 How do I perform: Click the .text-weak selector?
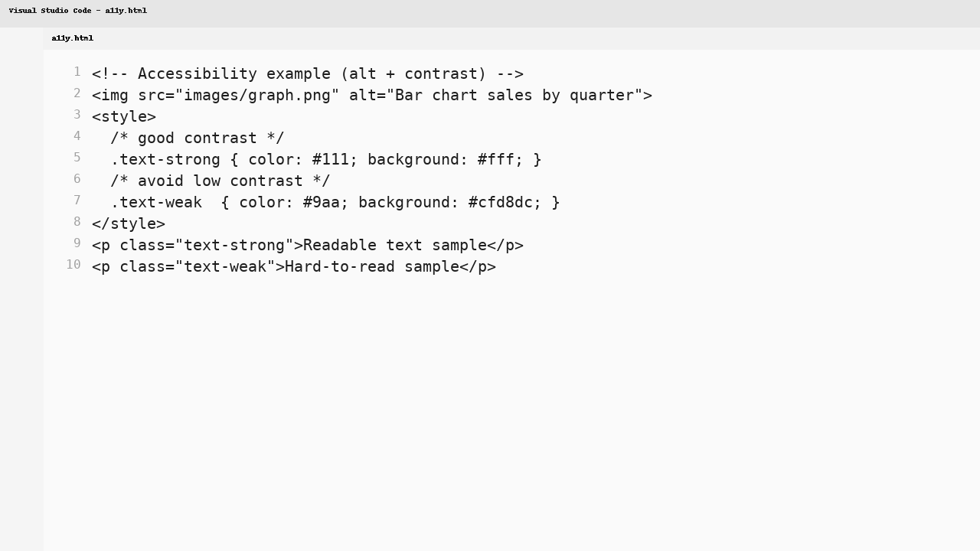156,202
